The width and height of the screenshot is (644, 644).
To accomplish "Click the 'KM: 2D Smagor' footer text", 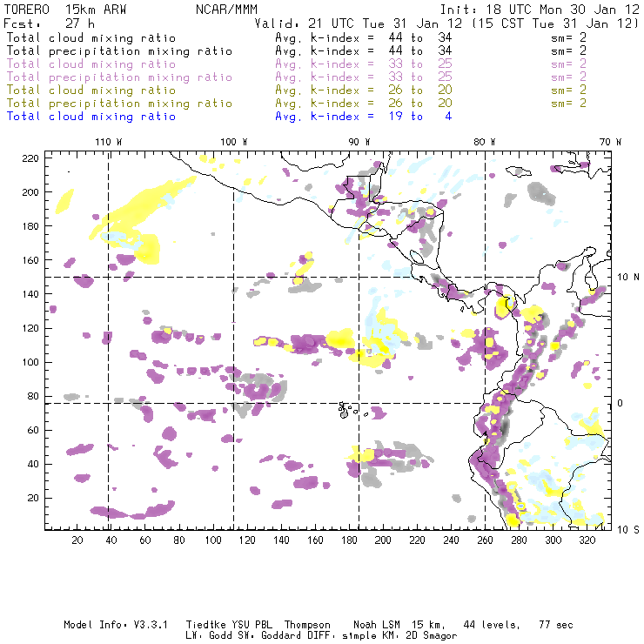I will [x=419, y=636].
